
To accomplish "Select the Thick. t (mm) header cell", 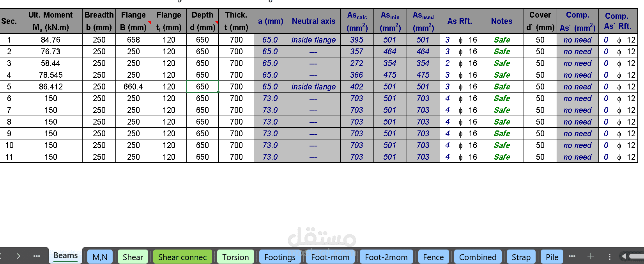I will [x=236, y=21].
